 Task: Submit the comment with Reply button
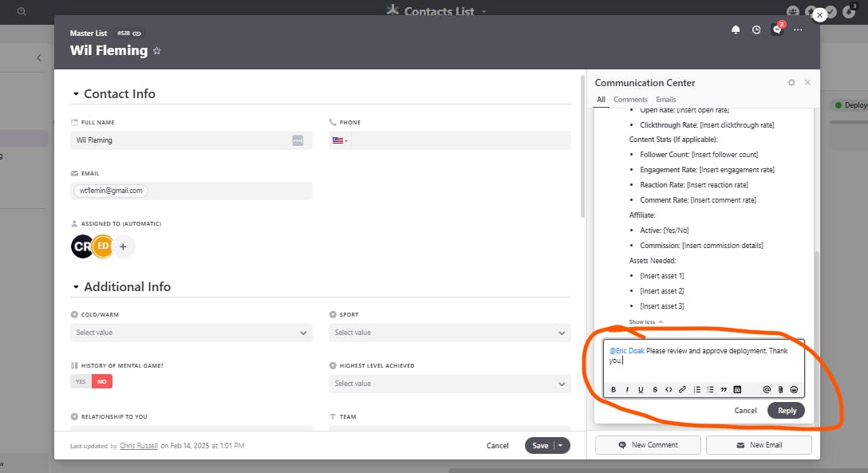[786, 411]
